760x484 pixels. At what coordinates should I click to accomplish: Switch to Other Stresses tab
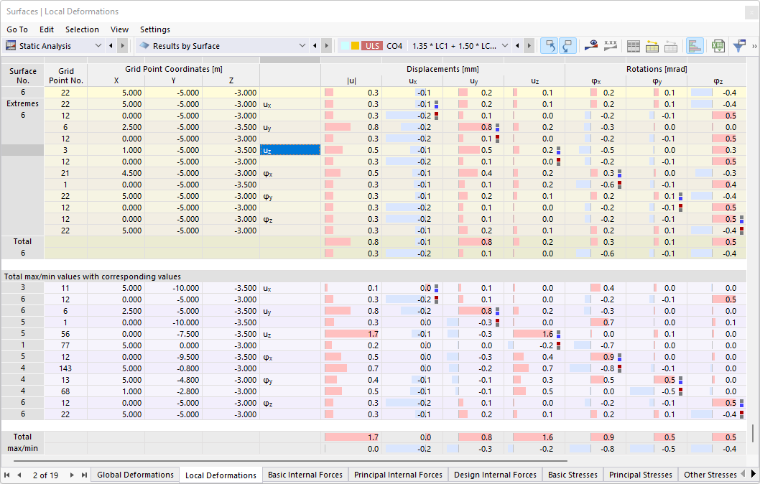tap(710, 475)
